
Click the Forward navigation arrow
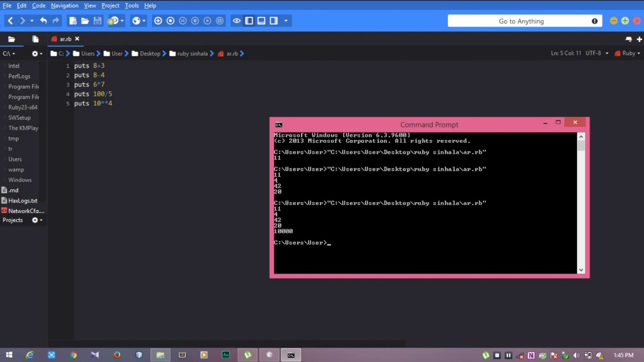[22, 21]
